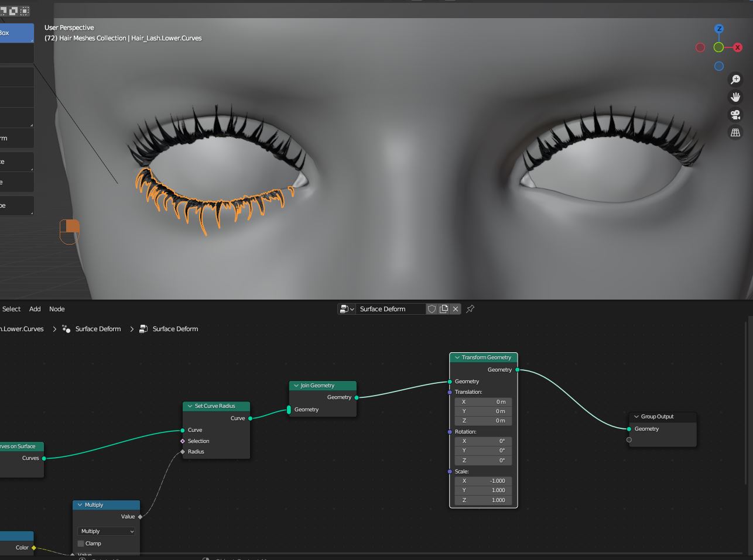The image size is (753, 560).
Task: Open the node group browse dropdown
Action: 347,309
